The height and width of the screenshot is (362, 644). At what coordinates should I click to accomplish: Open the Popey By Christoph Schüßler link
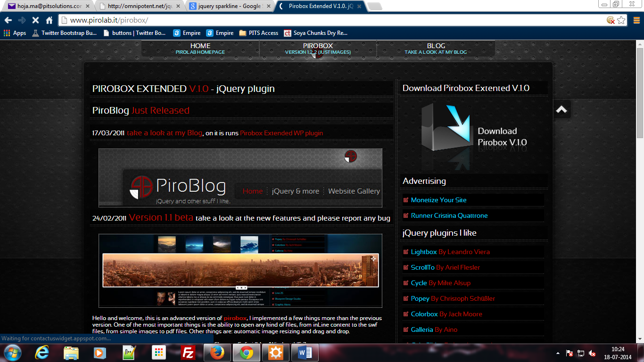point(453,298)
